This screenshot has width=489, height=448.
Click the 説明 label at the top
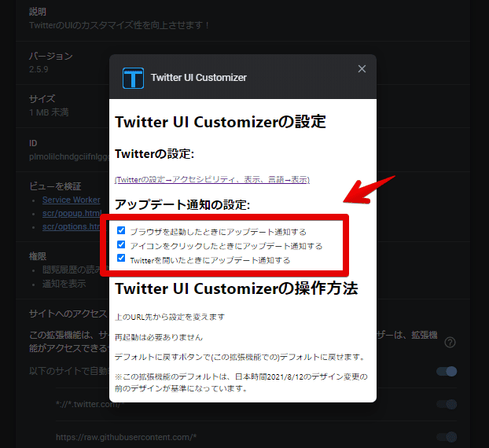click(38, 12)
